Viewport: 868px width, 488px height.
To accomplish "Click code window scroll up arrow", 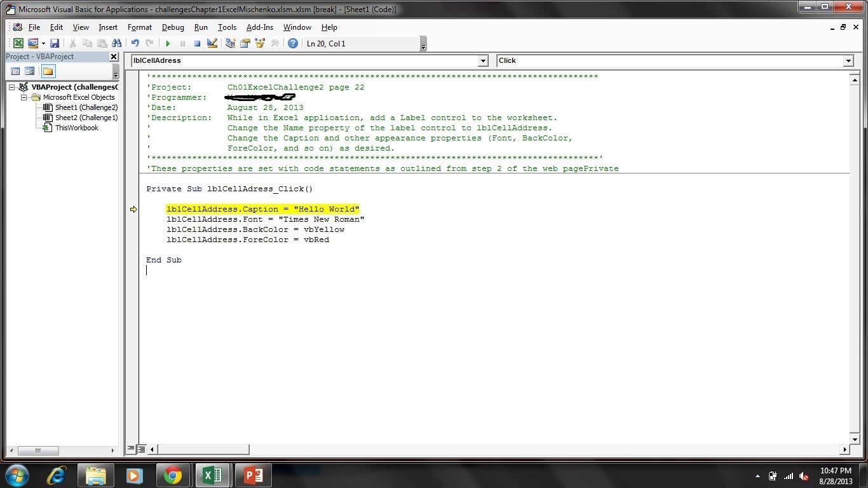I will 855,79.
